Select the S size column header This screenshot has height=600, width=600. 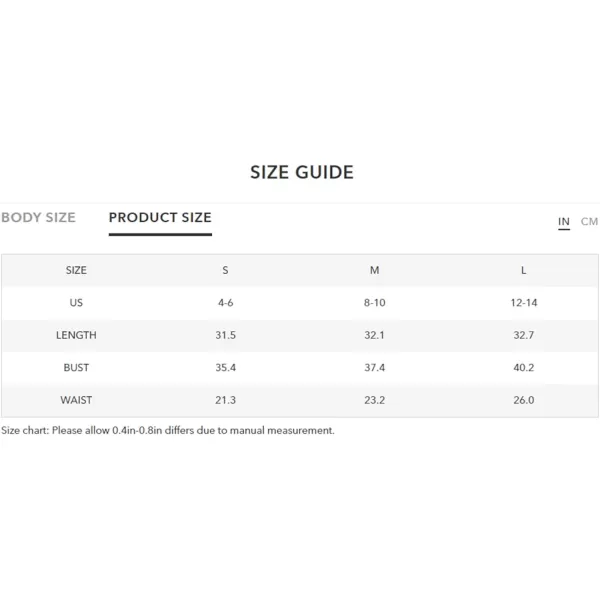[225, 270]
